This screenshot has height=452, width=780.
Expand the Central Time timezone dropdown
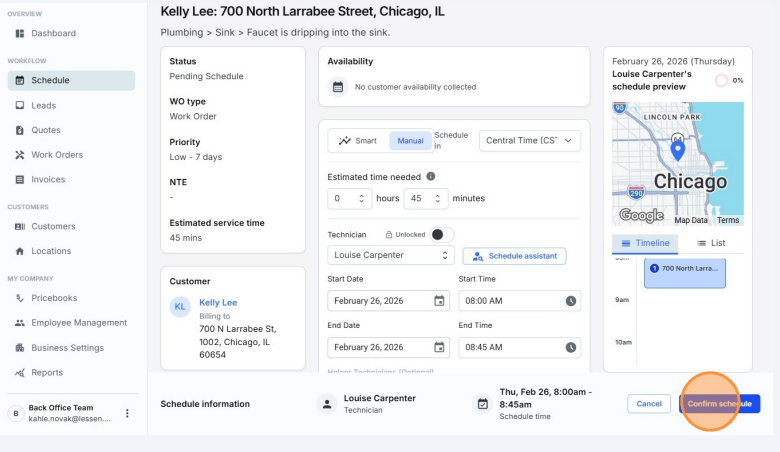(x=529, y=141)
